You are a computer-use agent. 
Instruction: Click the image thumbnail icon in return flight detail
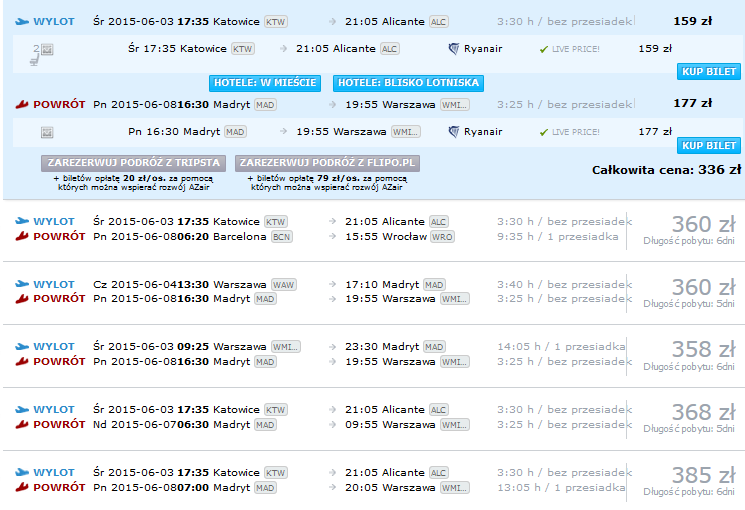tap(47, 132)
